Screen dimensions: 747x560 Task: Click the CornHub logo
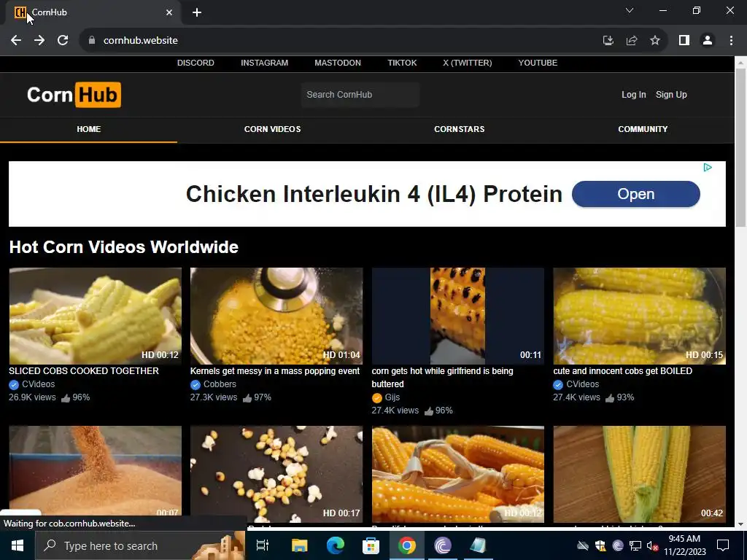[x=74, y=95]
